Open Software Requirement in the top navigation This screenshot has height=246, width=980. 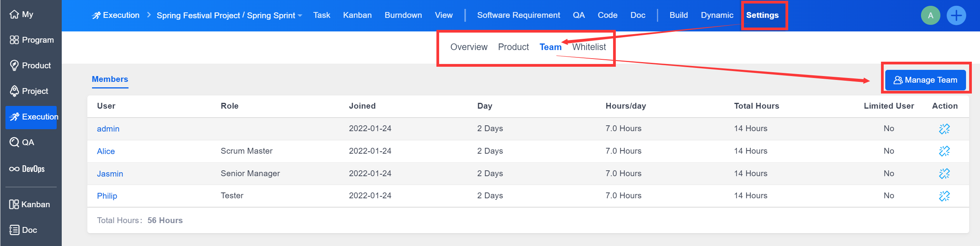pyautogui.click(x=518, y=15)
